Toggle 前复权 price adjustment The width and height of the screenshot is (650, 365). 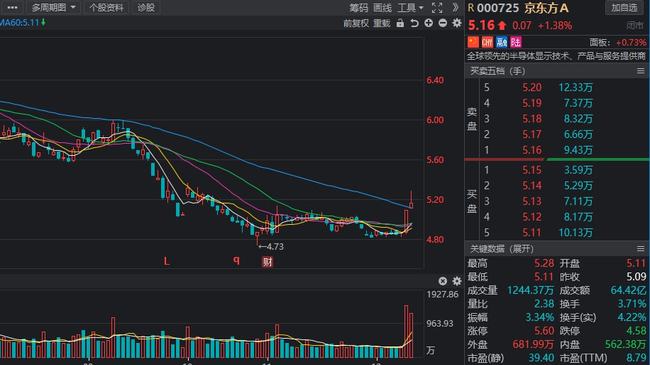pos(356,23)
